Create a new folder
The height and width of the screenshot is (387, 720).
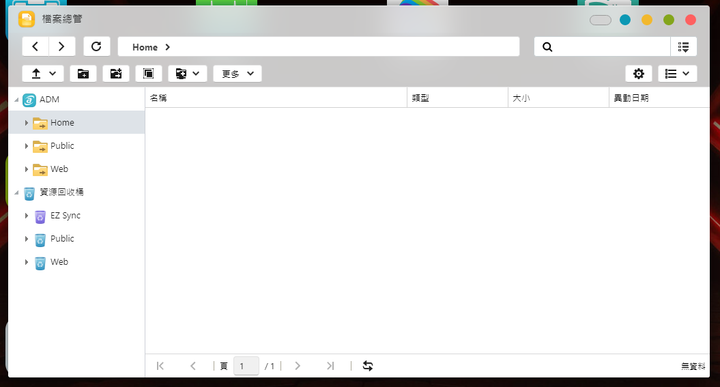point(83,73)
